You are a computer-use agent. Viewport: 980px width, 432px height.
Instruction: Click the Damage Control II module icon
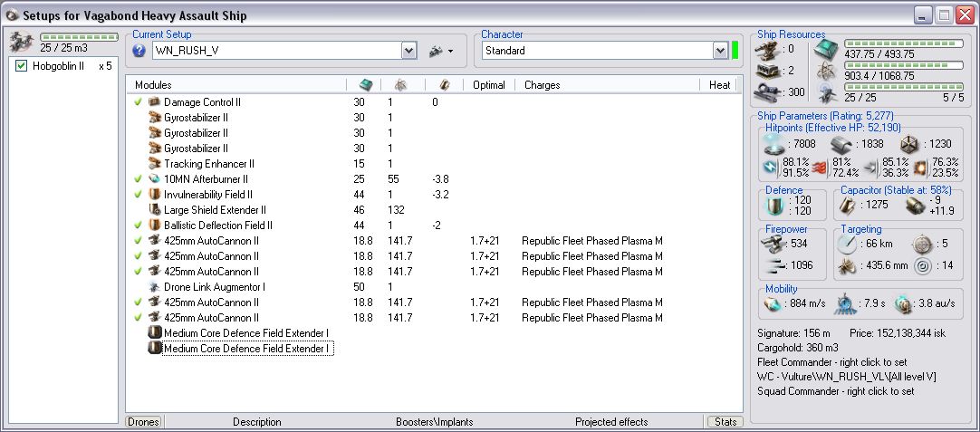[154, 102]
